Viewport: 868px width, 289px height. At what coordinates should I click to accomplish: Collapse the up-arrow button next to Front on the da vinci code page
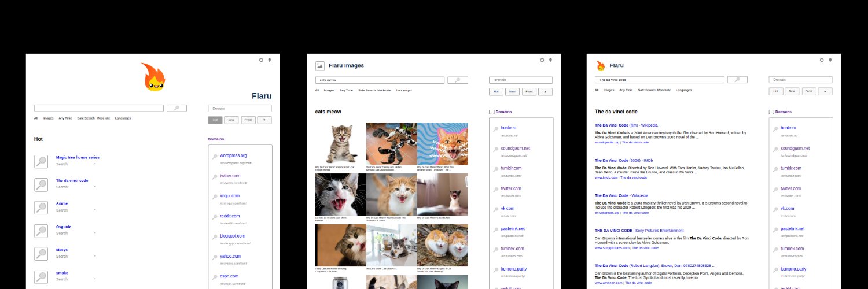(825, 91)
